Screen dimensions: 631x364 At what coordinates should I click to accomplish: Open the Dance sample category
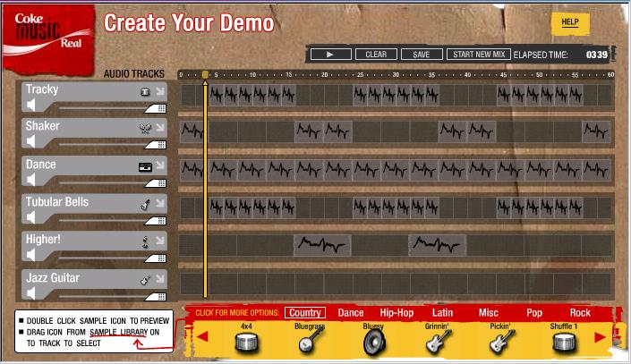(351, 312)
